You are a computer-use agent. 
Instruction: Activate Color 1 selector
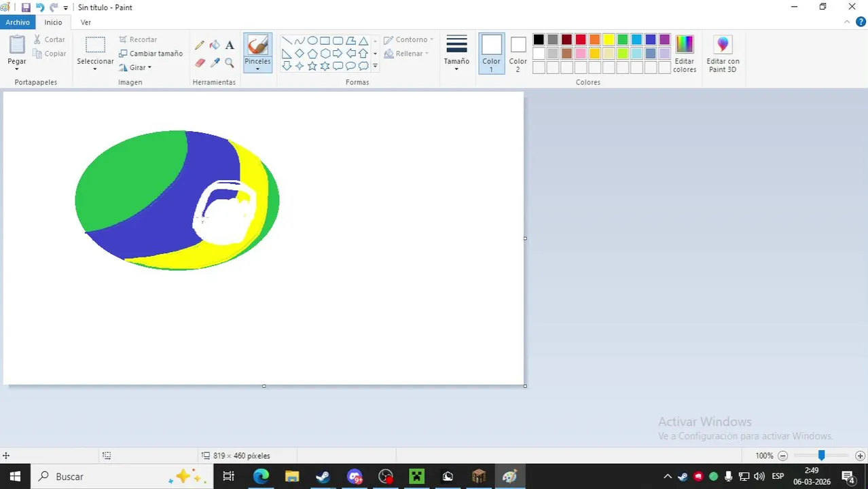[491, 54]
